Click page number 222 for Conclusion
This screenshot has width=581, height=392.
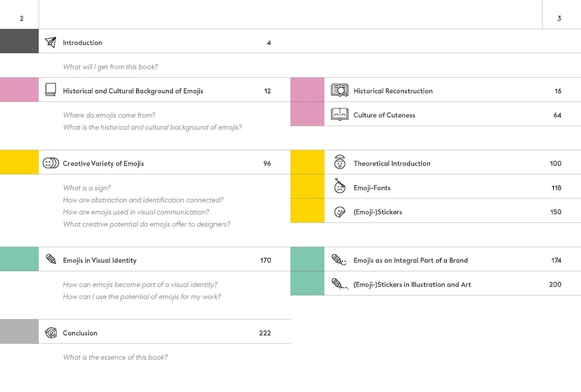pos(265,333)
